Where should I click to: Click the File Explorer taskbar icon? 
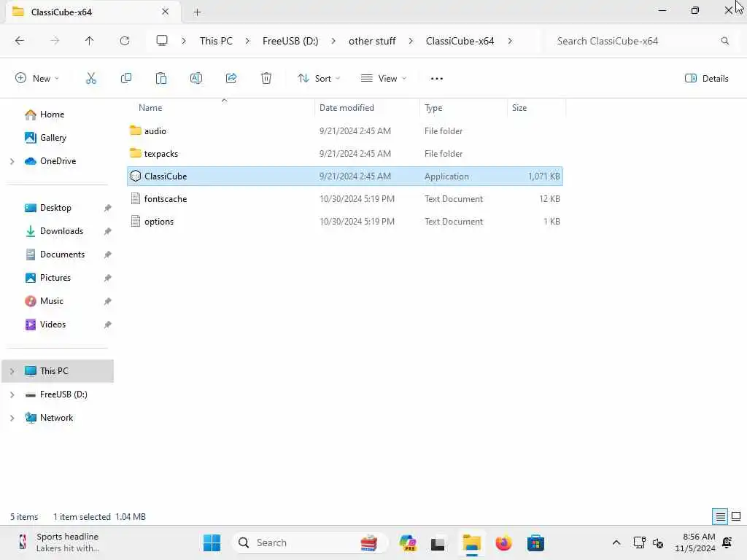(x=472, y=542)
